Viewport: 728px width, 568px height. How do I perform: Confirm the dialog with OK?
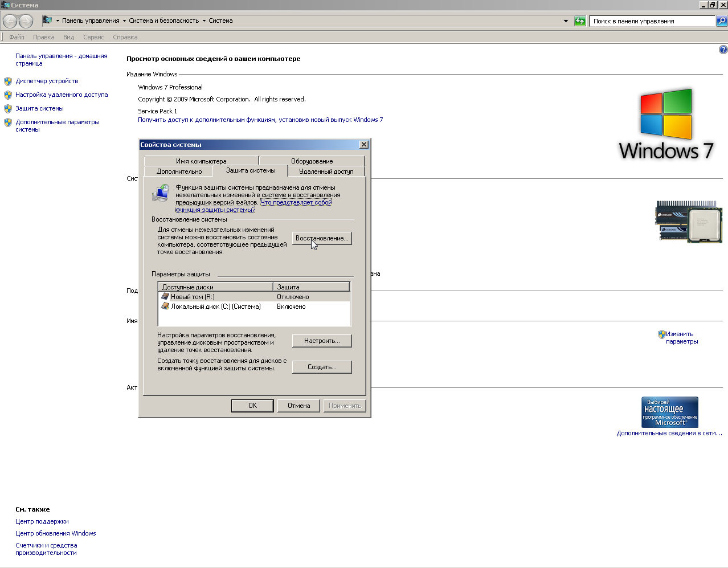[x=253, y=406]
